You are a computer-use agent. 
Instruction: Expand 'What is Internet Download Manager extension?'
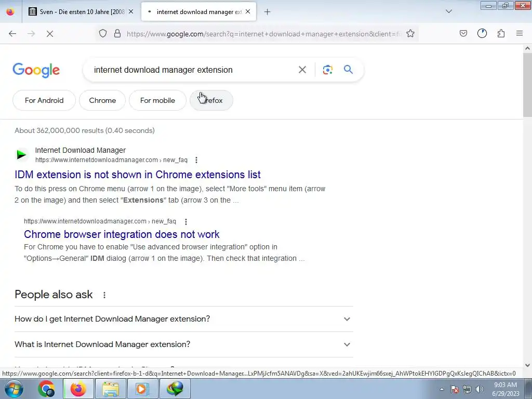point(183,344)
